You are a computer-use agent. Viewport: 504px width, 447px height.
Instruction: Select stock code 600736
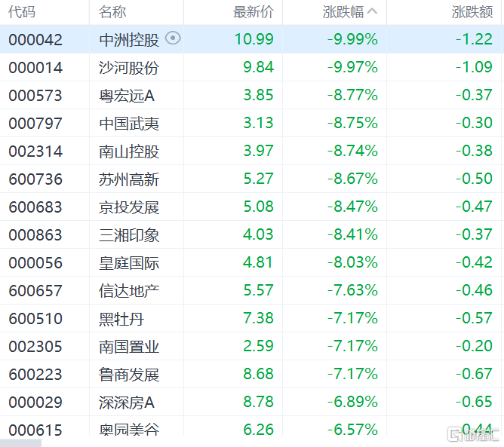pyautogui.click(x=35, y=179)
